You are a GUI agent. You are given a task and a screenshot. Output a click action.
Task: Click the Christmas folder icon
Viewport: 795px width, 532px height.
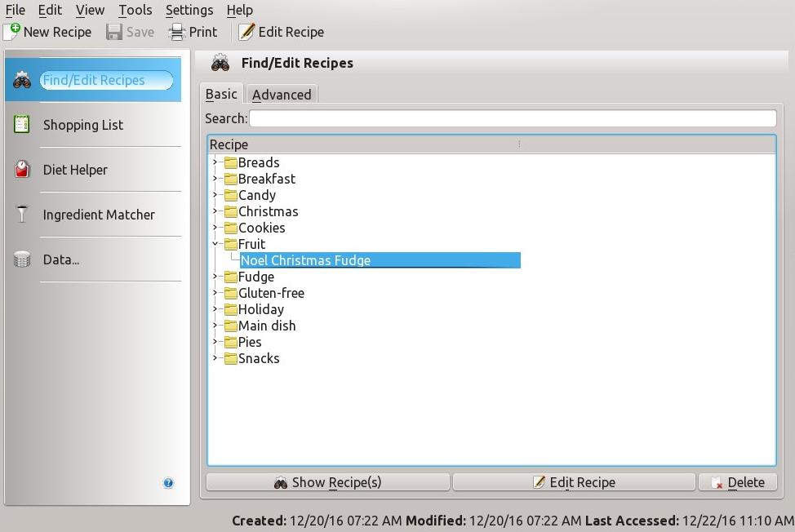pyautogui.click(x=231, y=211)
